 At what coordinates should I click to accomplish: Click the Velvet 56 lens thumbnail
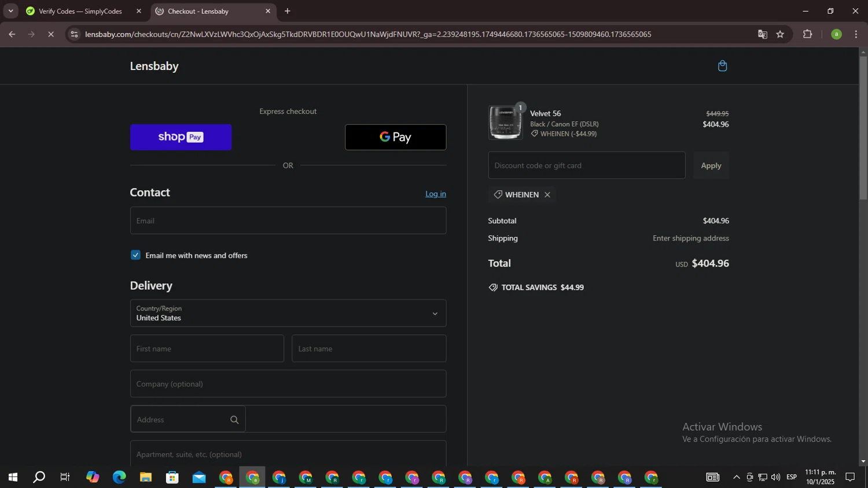click(505, 122)
